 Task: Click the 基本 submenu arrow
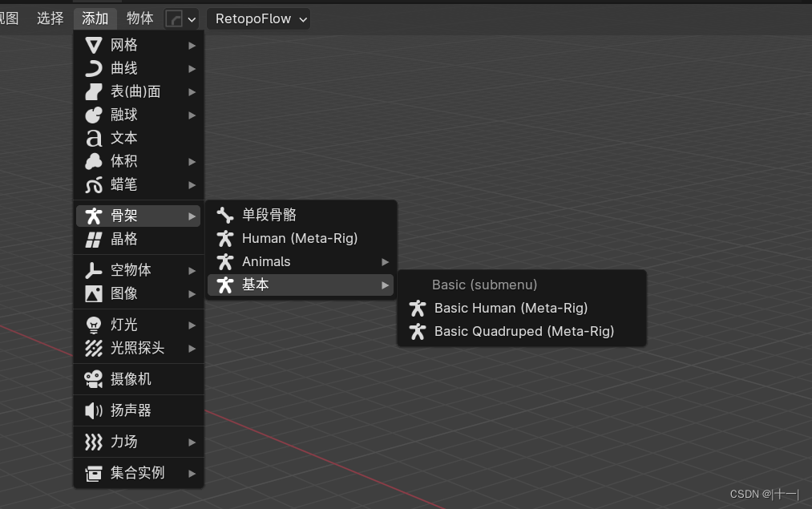(386, 285)
